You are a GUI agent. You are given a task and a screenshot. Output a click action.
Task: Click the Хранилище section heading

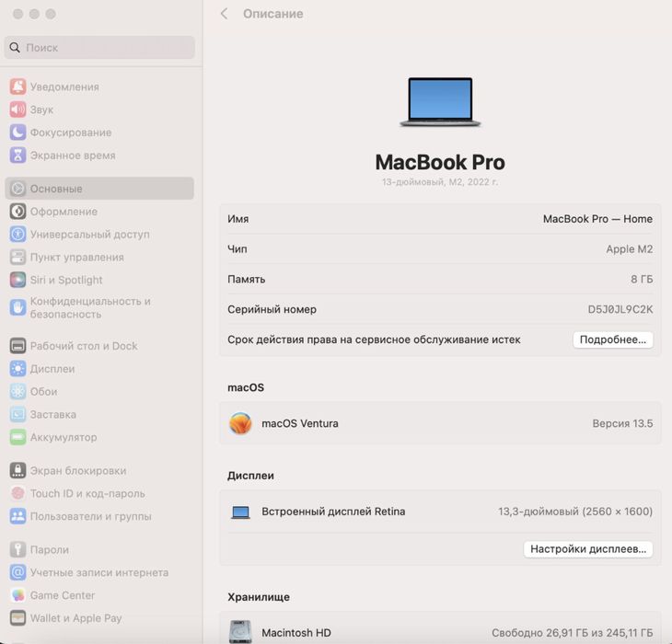pyautogui.click(x=259, y=597)
